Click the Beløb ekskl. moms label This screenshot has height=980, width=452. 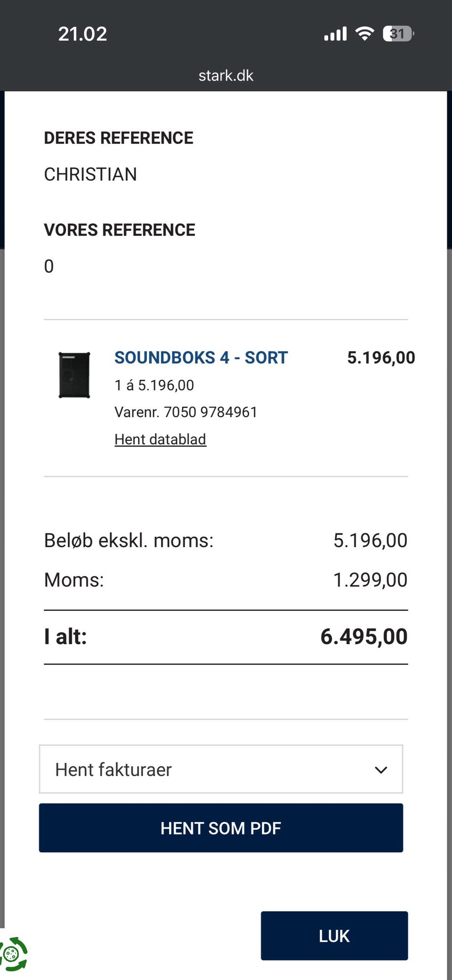tap(129, 540)
